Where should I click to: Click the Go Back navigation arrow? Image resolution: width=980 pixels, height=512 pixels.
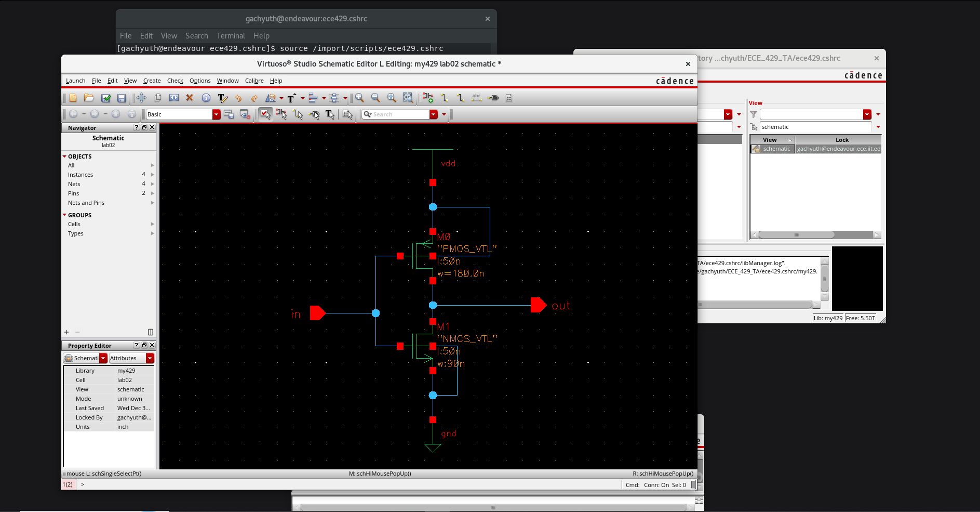coord(73,114)
